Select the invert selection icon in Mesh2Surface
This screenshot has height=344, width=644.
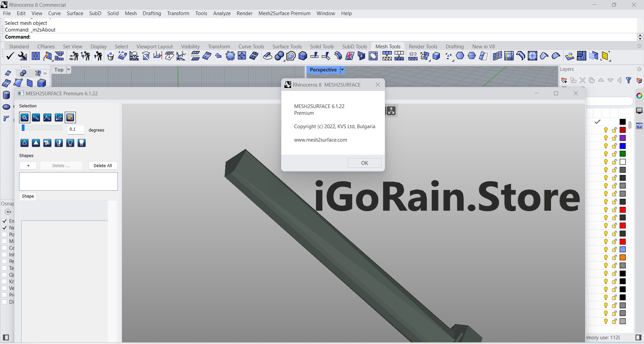click(47, 143)
